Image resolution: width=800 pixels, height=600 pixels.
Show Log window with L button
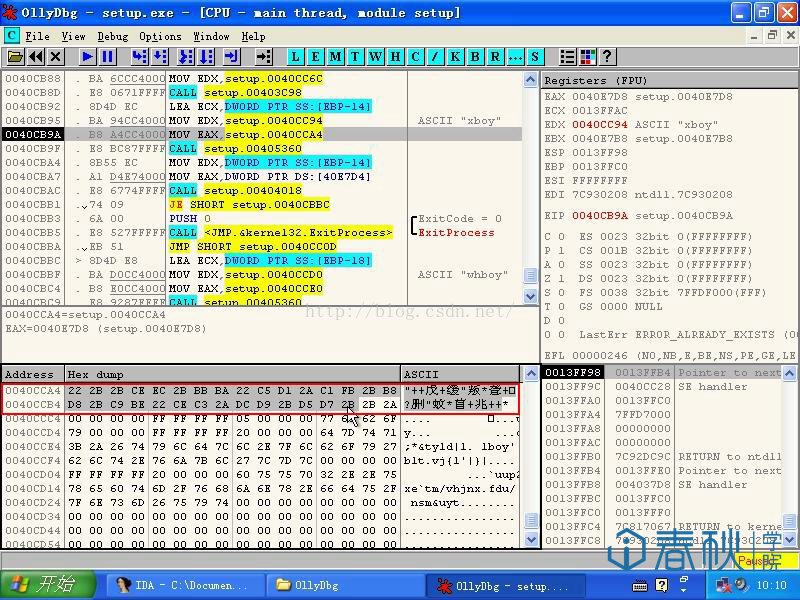click(295, 57)
